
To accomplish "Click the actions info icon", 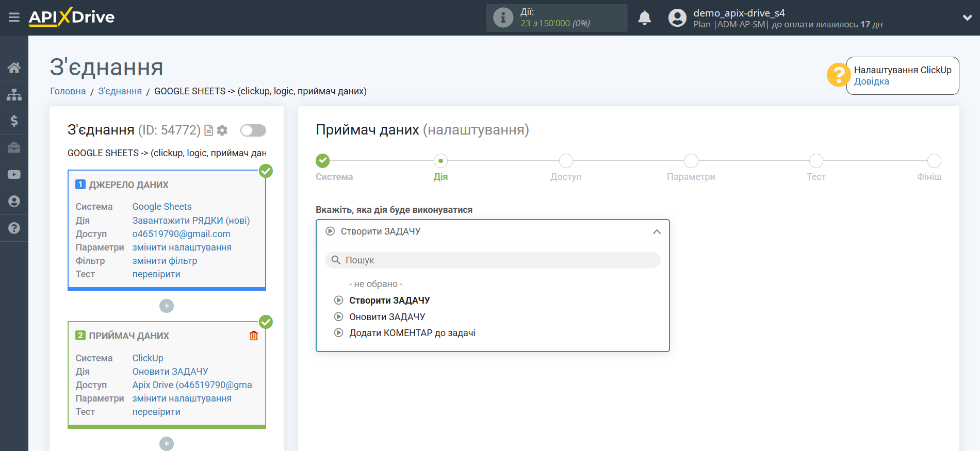I will pos(503,18).
